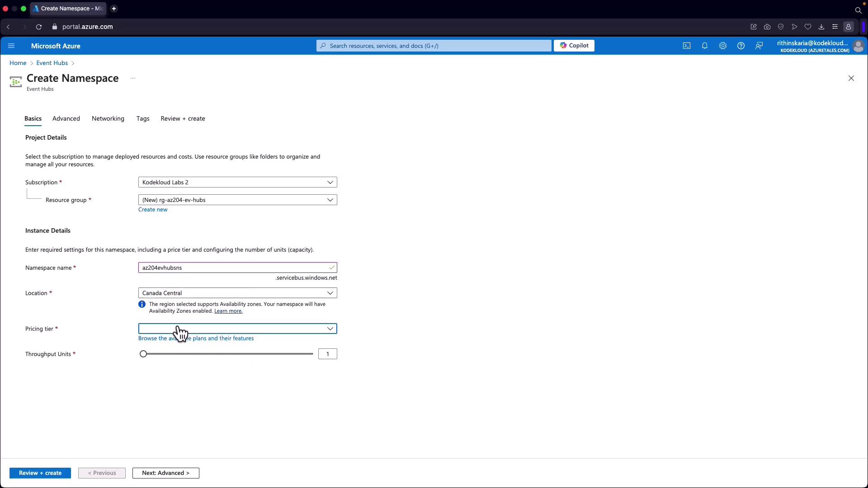
Task: Reload the browser page
Action: (x=39, y=27)
